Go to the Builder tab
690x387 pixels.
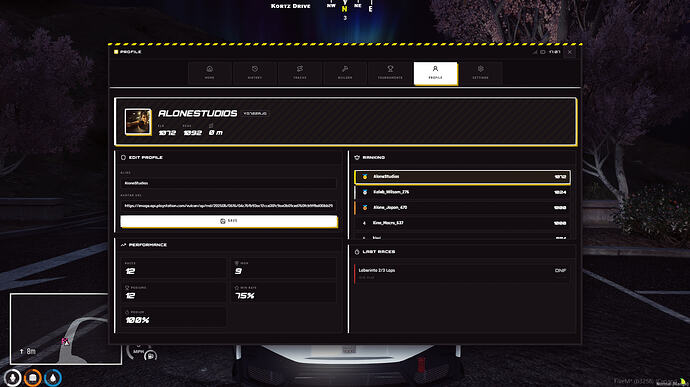point(345,73)
